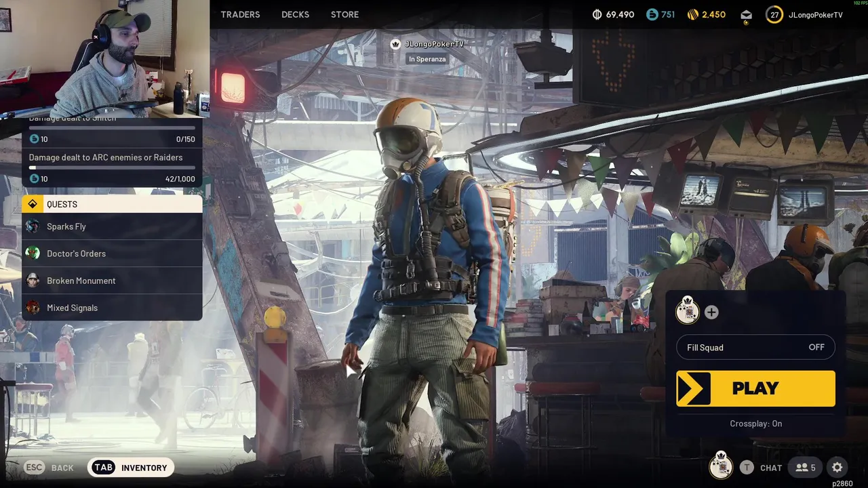Image resolution: width=868 pixels, height=488 pixels.
Task: Click the Crossplay: On setting
Action: (x=755, y=424)
